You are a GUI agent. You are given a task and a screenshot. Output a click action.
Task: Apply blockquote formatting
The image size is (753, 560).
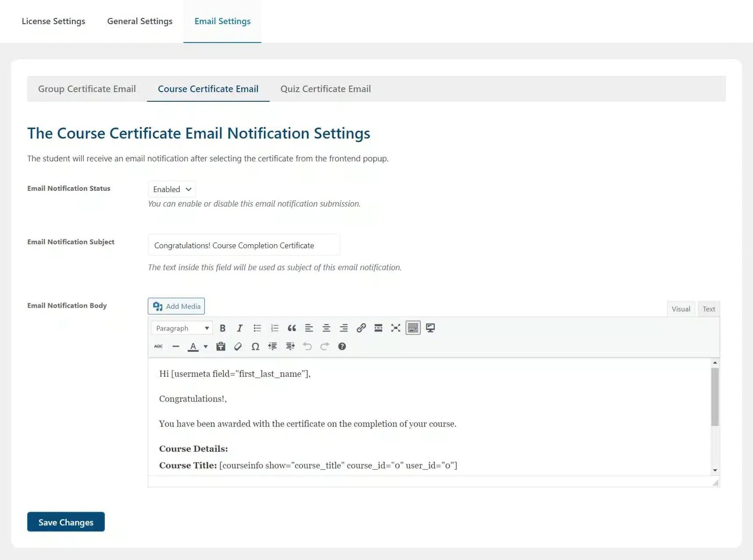[x=292, y=328]
